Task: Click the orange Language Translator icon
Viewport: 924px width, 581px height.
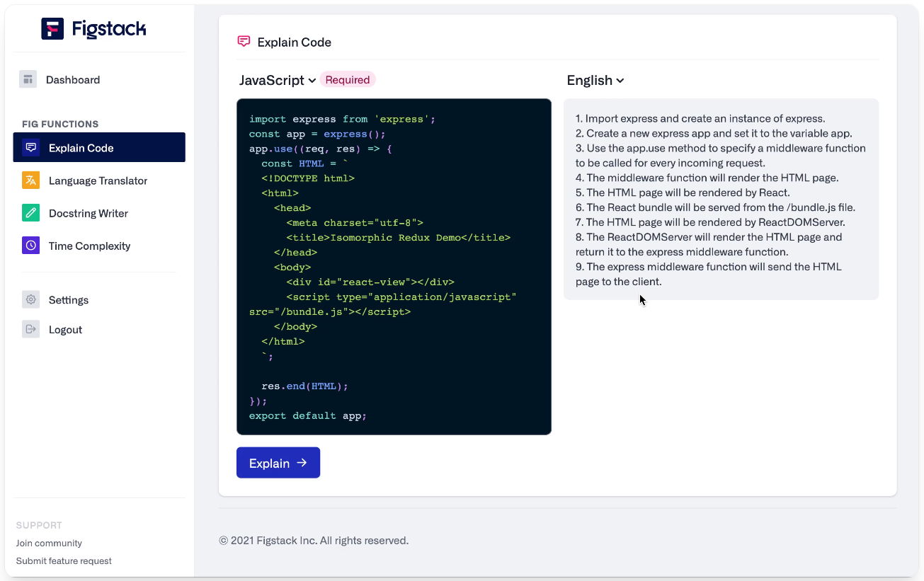Action: pos(30,180)
